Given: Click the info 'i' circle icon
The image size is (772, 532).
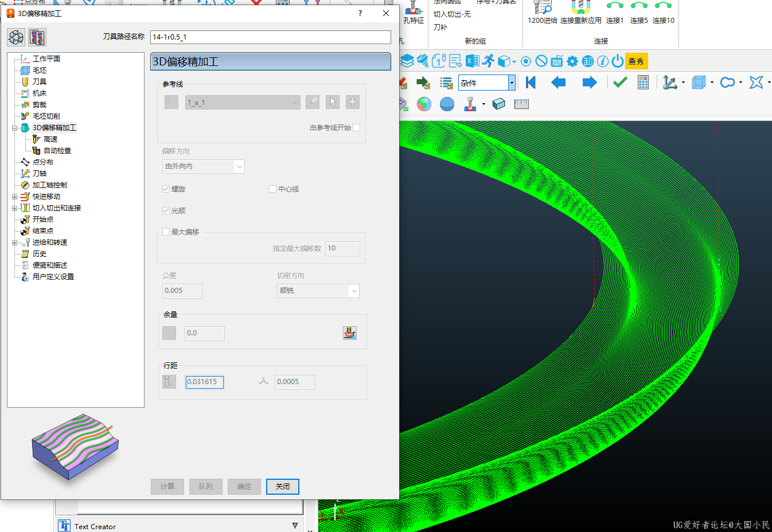Looking at the screenshot, I should [603, 61].
